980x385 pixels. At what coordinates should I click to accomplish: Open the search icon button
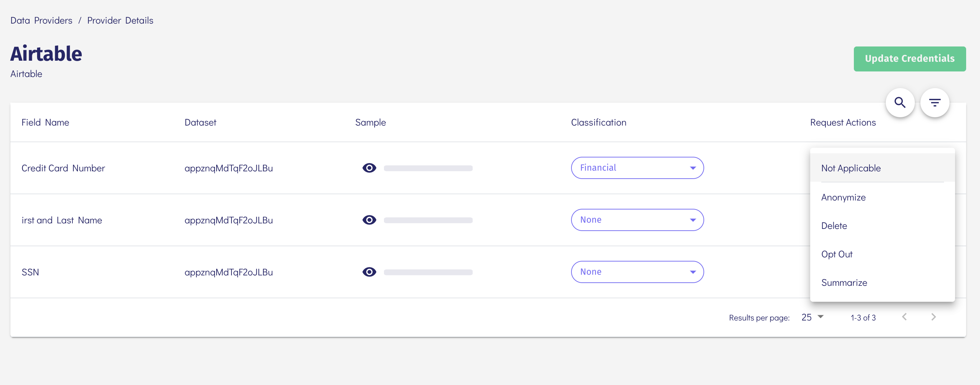point(900,102)
